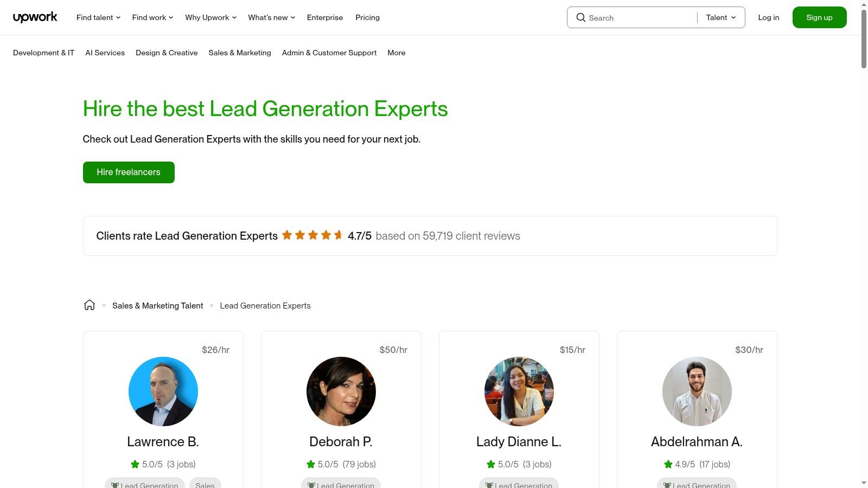Expand the Find talent menu
Screen dimensions: 868x488
click(x=98, y=17)
